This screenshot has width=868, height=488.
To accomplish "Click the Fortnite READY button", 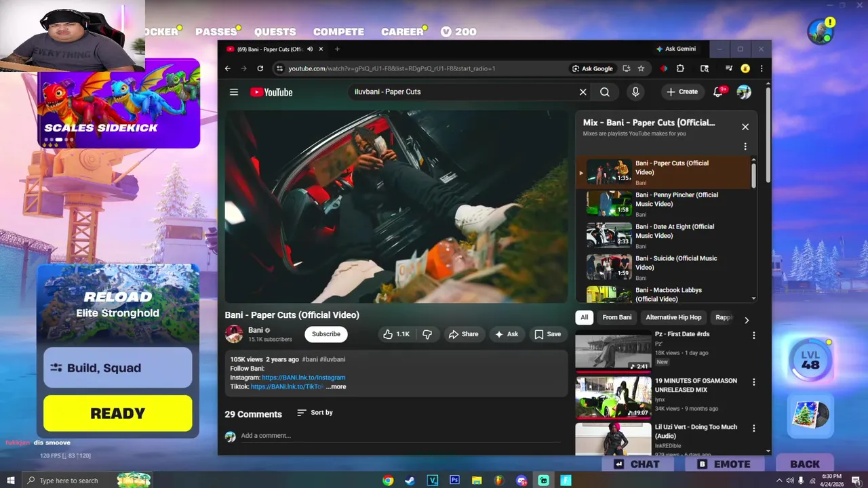I will tap(118, 413).
